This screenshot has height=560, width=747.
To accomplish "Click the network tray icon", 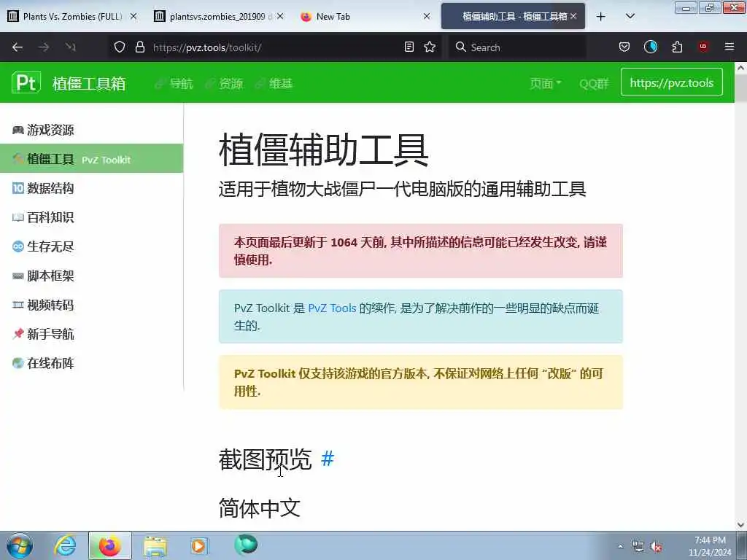I will [x=638, y=546].
